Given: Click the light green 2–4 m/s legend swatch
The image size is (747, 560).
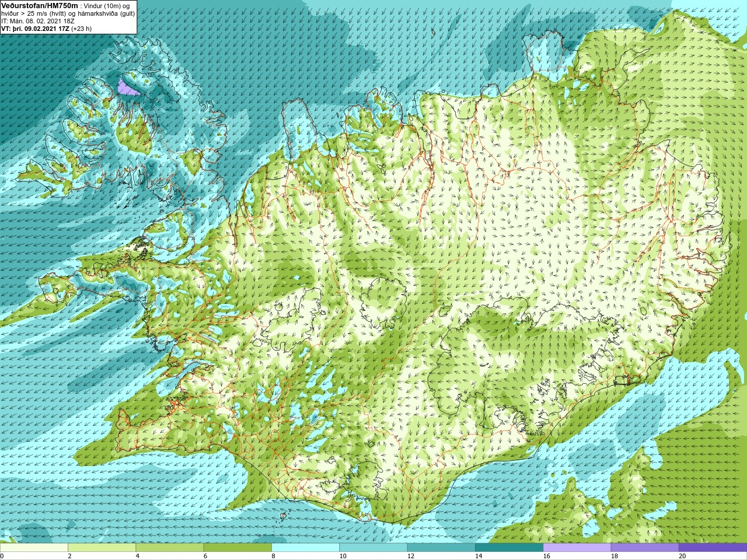Looking at the screenshot, I should 102,547.
